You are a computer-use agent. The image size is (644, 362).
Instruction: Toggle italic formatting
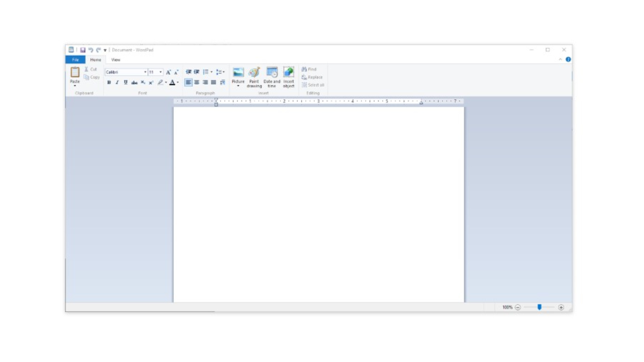pos(116,83)
